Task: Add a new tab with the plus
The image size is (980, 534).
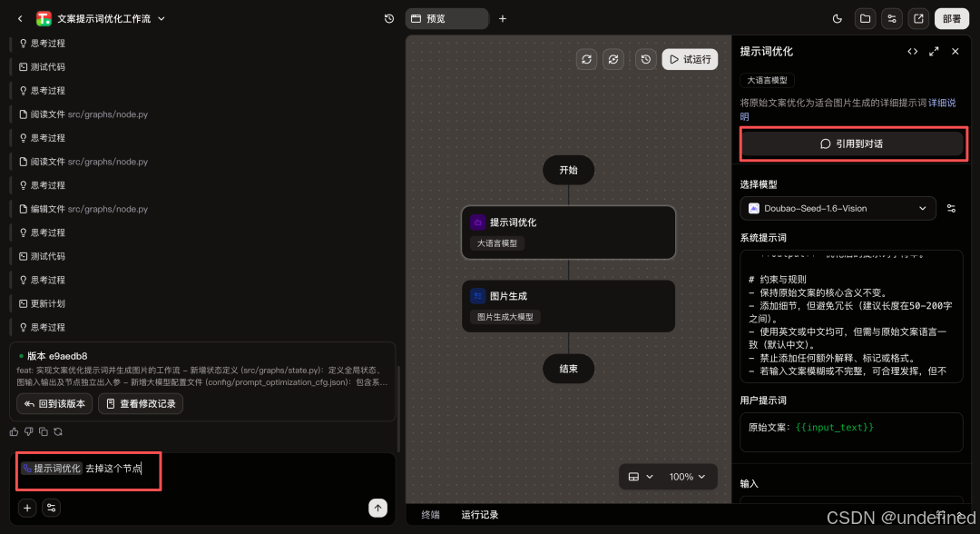Action: 503,19
